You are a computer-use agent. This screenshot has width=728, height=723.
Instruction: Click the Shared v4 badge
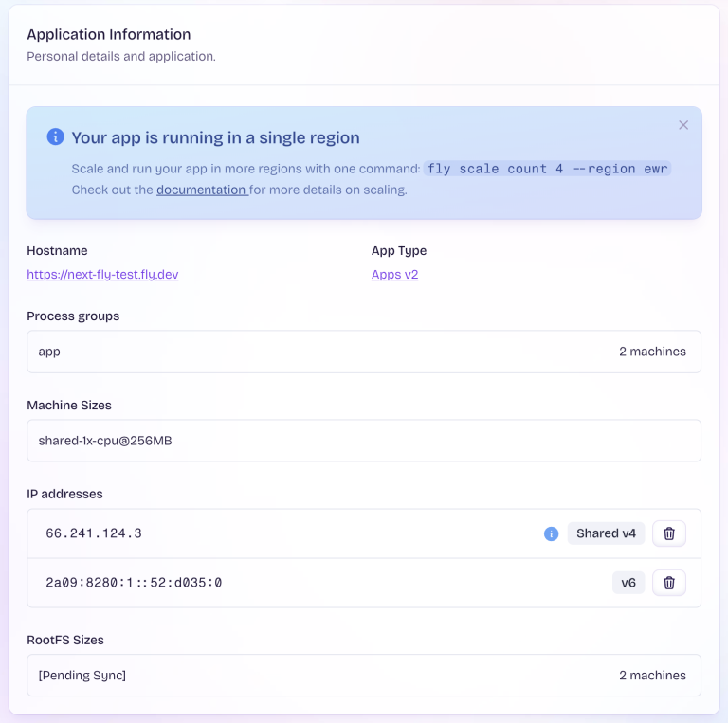[x=606, y=533]
